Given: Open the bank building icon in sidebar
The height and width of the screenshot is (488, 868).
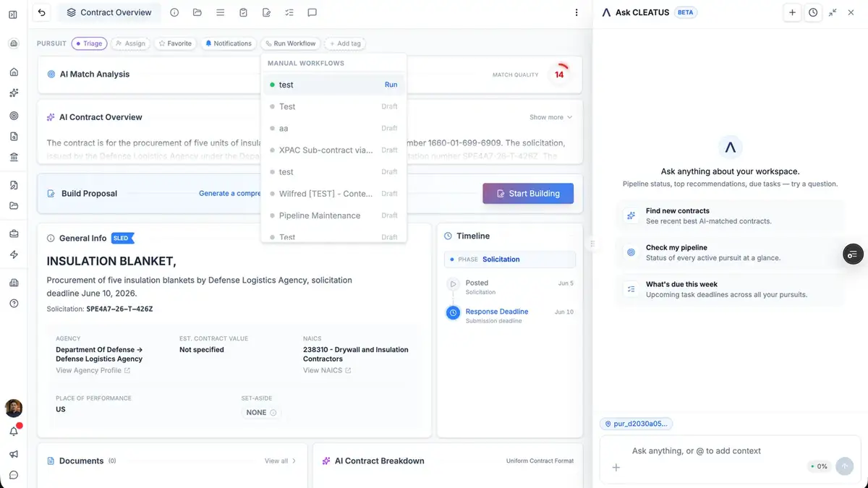Looking at the screenshot, I should pyautogui.click(x=14, y=158).
